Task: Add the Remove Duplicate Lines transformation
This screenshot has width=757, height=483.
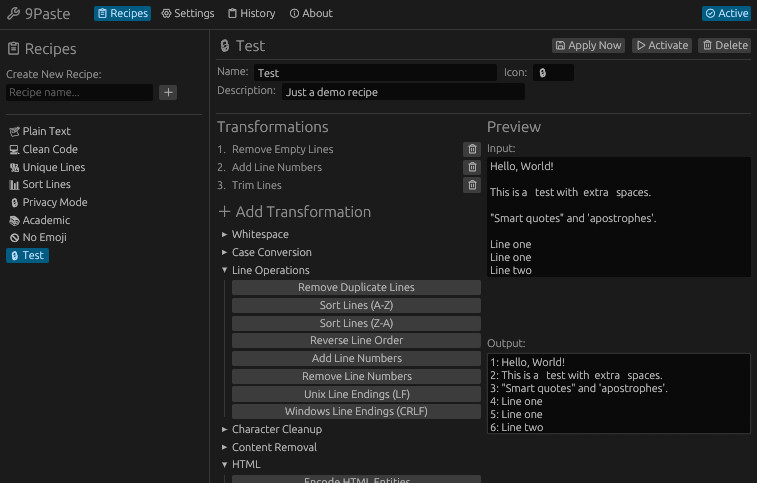Action: 356,287
